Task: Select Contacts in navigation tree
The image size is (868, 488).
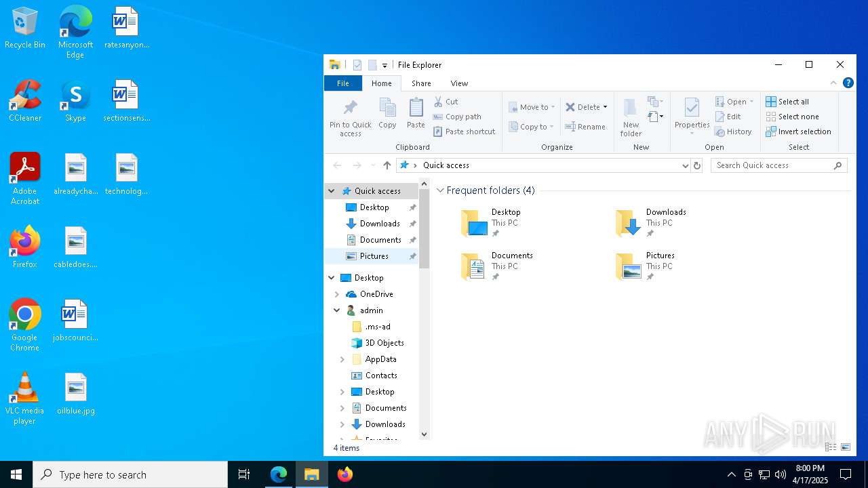Action: click(x=374, y=375)
